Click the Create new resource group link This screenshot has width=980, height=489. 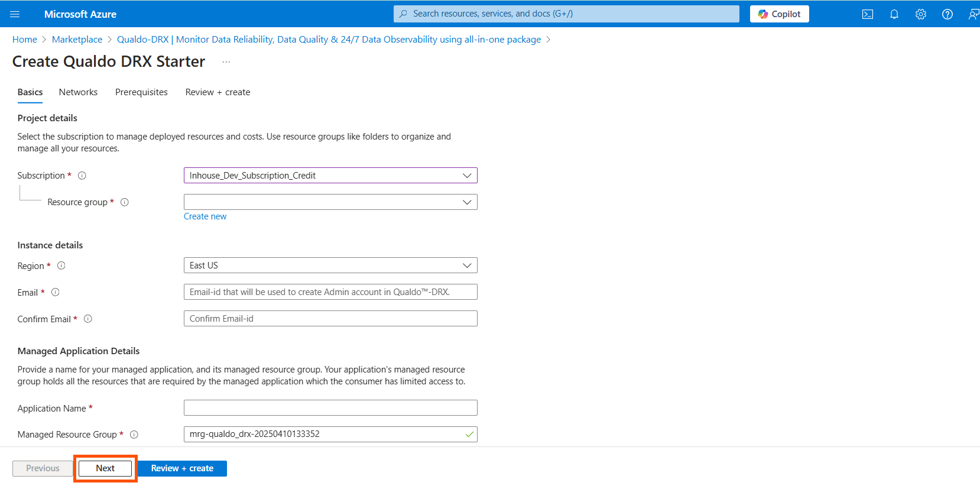(205, 216)
